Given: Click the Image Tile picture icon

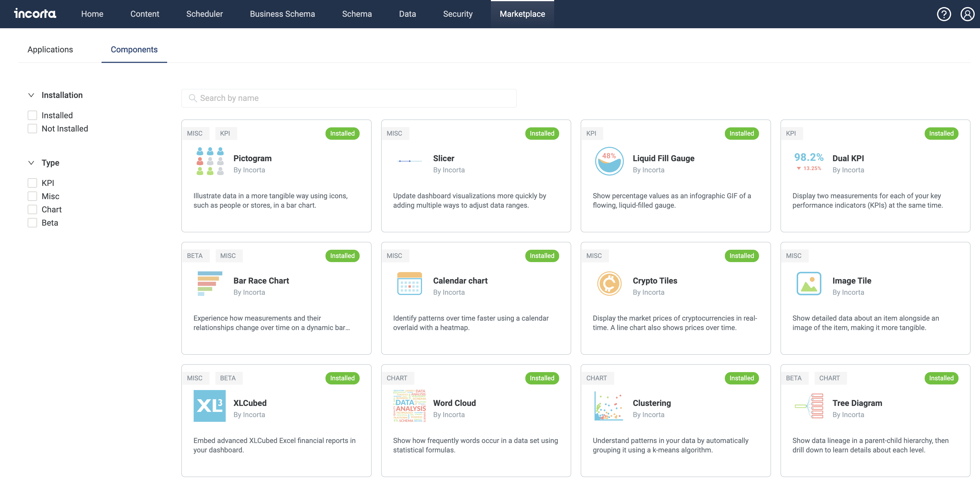Looking at the screenshot, I should pyautogui.click(x=809, y=284).
